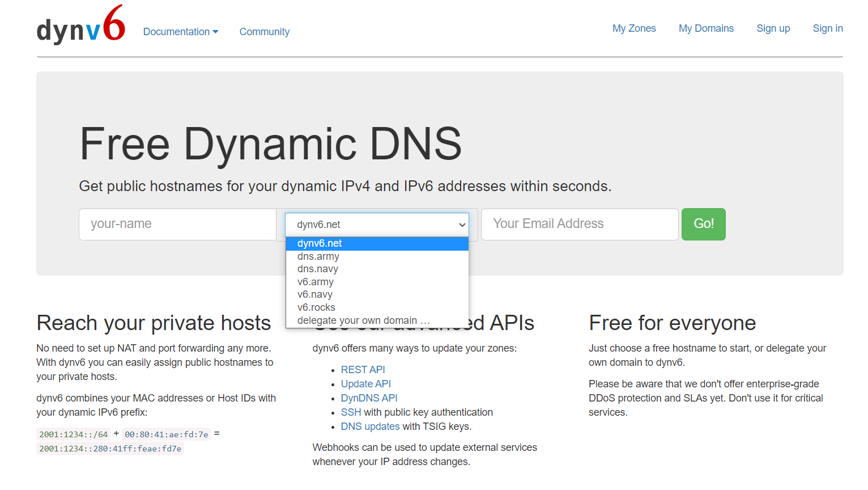Select dynv6.net from the domain list
Image resolution: width=868 pixels, height=490 pixels.
pyautogui.click(x=320, y=243)
